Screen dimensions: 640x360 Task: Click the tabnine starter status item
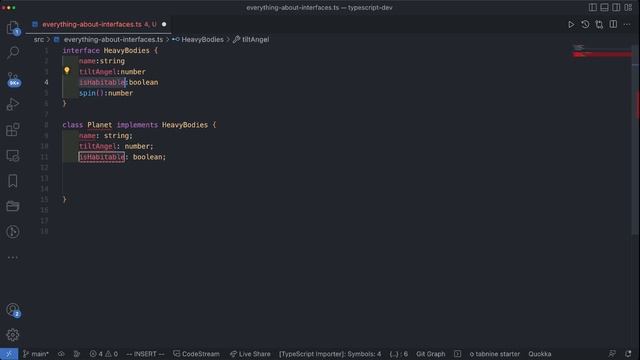[495, 354]
